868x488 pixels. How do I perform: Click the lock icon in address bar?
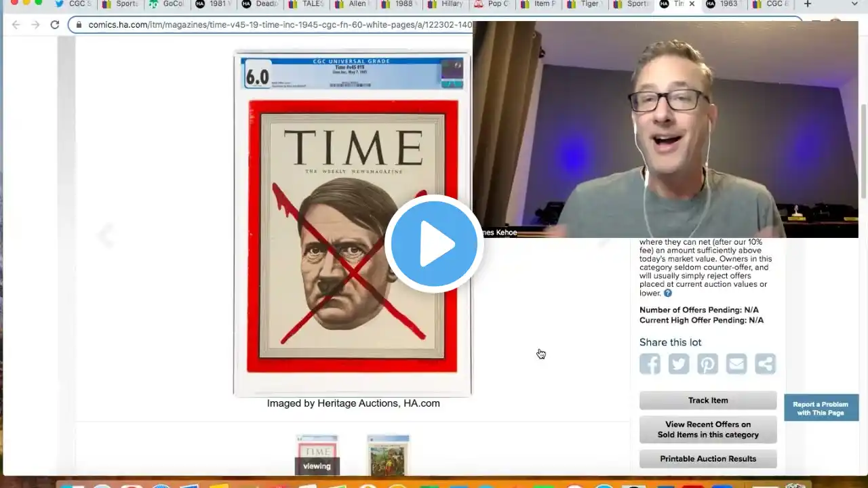pyautogui.click(x=79, y=25)
